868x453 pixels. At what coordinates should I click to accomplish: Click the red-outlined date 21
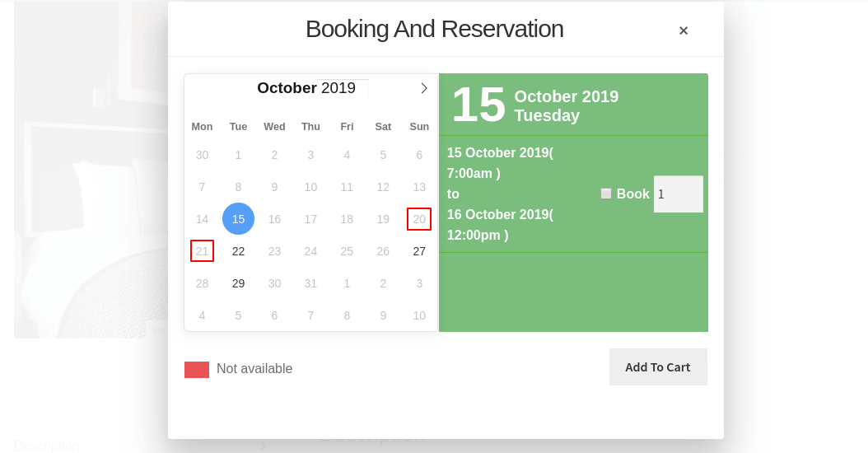pyautogui.click(x=202, y=251)
